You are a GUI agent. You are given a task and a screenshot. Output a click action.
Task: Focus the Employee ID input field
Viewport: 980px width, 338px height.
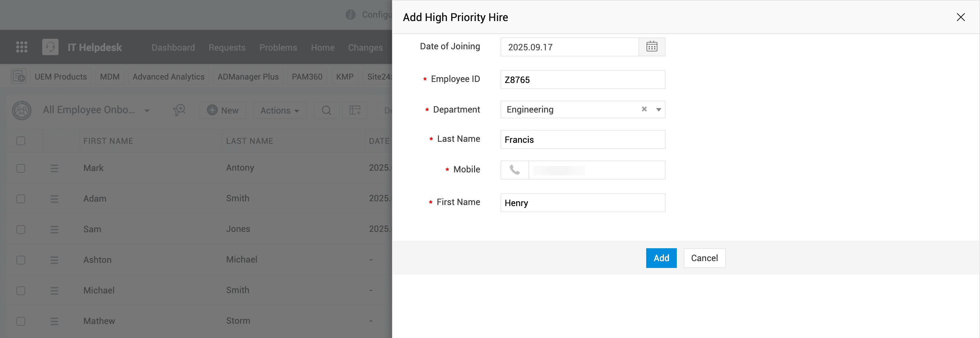[583, 80]
